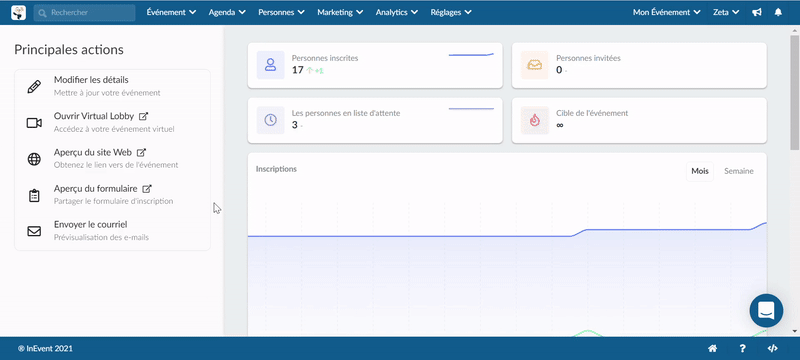
Task: Click external-link icon beside Ouvrir Virtual Lobby
Action: 143,116
